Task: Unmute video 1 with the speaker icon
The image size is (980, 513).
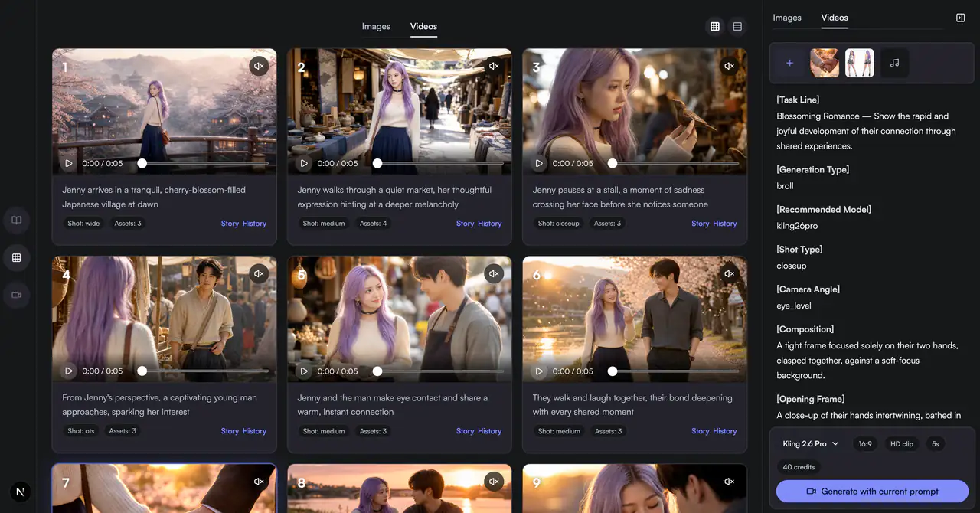Action: coord(259,66)
